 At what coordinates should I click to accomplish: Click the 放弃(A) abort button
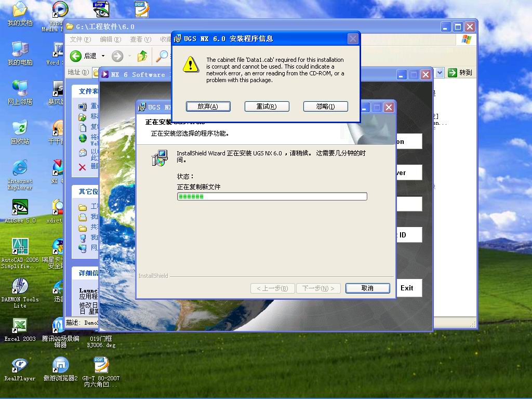(x=208, y=107)
